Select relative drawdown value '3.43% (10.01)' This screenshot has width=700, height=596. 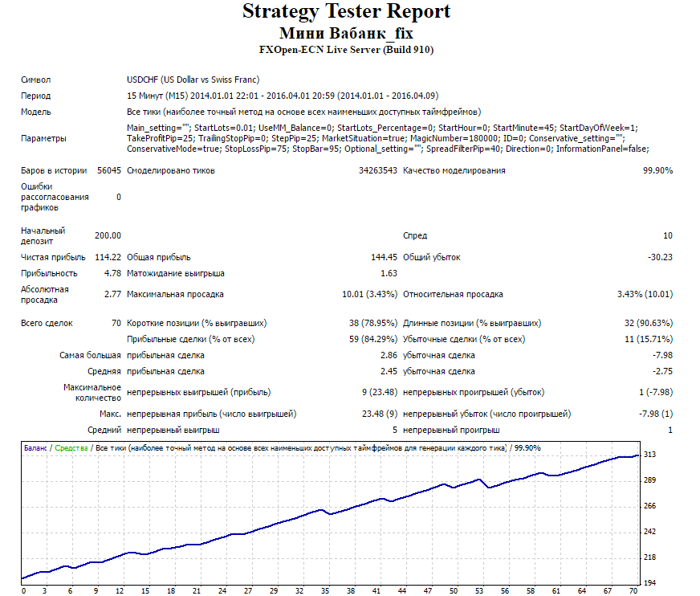point(645,295)
